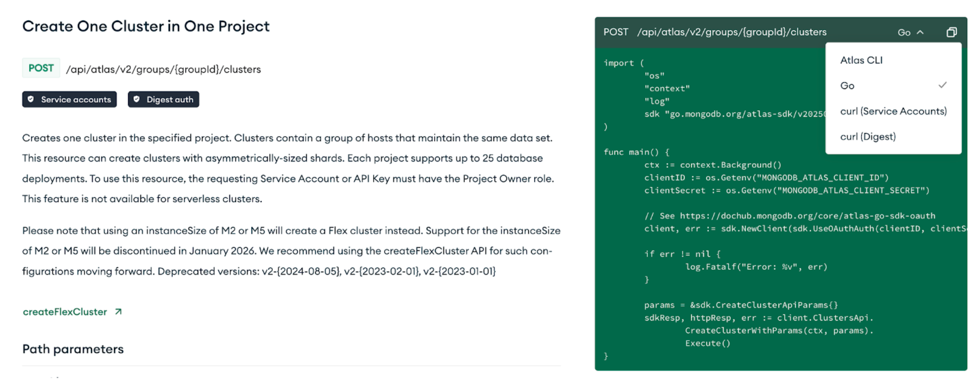This screenshot has width=980, height=381.
Task: Click shield icon in Service accounts badge
Action: click(31, 99)
